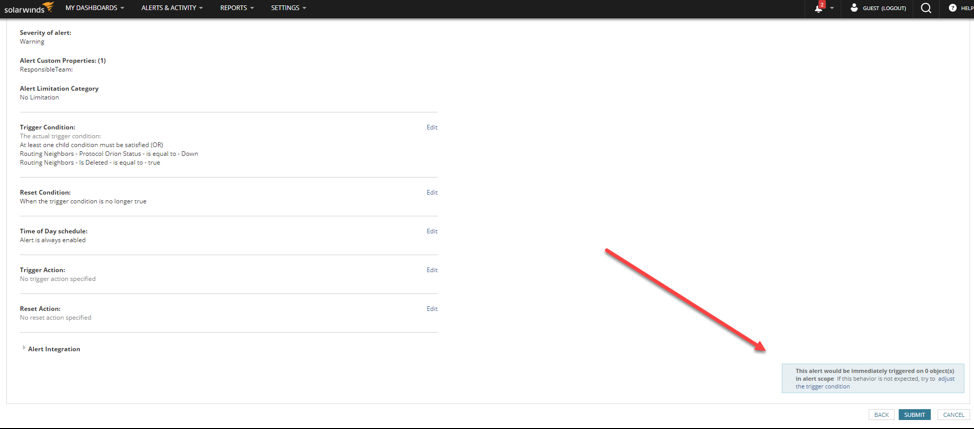Edit the Trigger Action section
Viewport: 974px width, 429px height.
click(432, 270)
